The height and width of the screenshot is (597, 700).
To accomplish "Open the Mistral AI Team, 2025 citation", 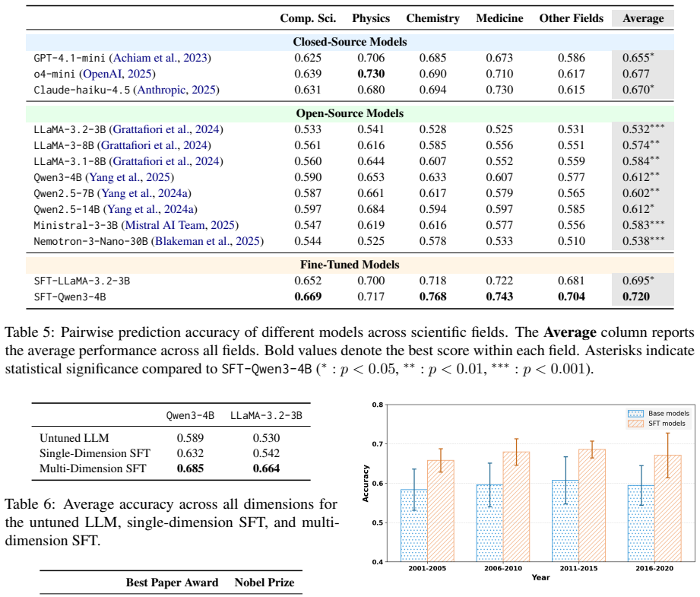I will pyautogui.click(x=180, y=226).
